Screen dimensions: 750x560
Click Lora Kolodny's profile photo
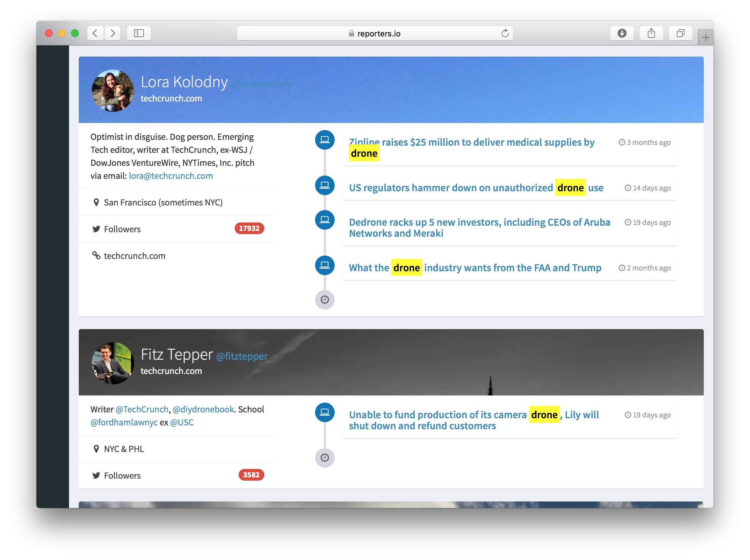113,90
